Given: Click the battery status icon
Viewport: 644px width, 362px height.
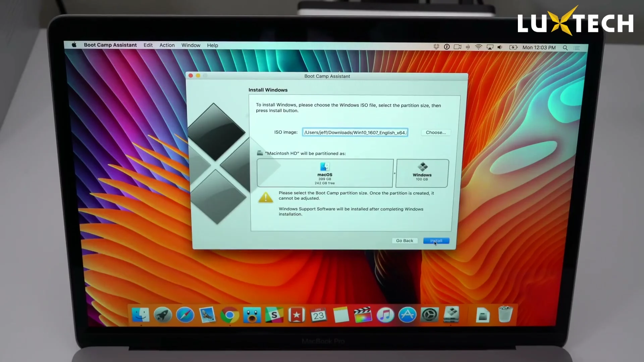Looking at the screenshot, I should pos(513,47).
